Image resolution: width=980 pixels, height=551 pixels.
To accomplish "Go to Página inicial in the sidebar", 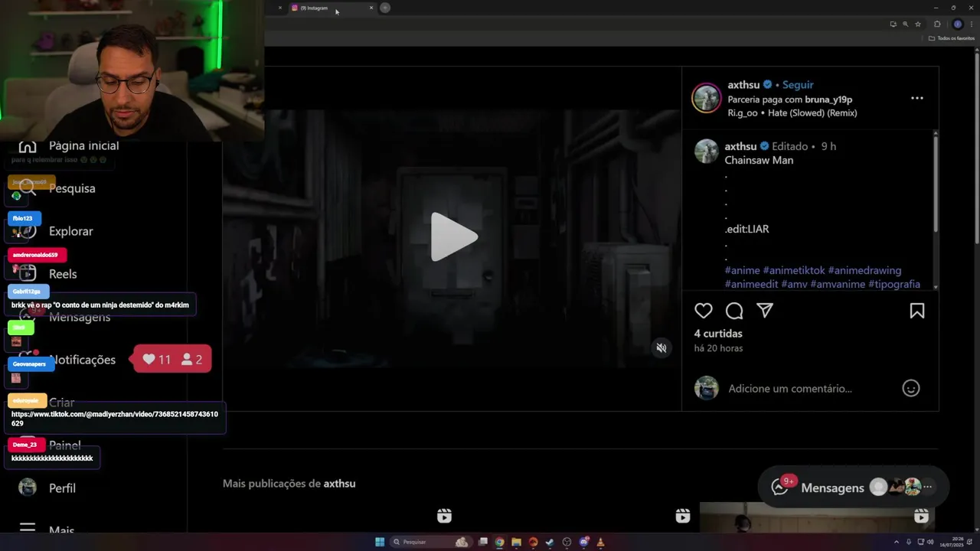I will coord(69,145).
